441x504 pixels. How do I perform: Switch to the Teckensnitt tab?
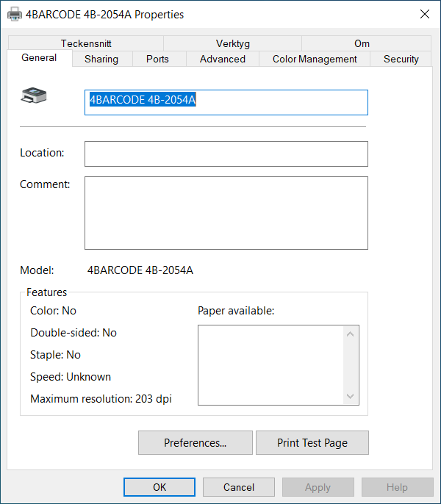pyautogui.click(x=86, y=43)
